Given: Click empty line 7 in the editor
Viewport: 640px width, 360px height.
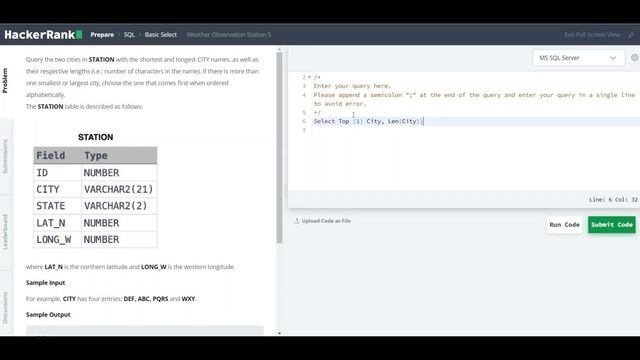Looking at the screenshot, I should pyautogui.click(x=476, y=130).
